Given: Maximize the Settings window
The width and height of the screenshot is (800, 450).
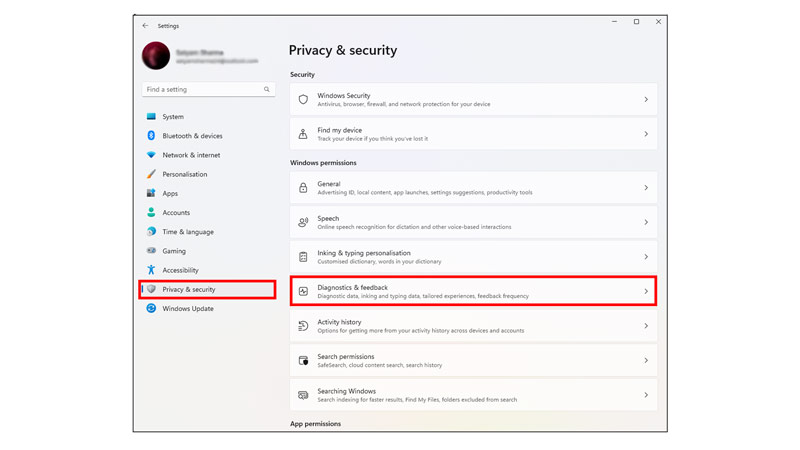Looking at the screenshot, I should [x=636, y=22].
